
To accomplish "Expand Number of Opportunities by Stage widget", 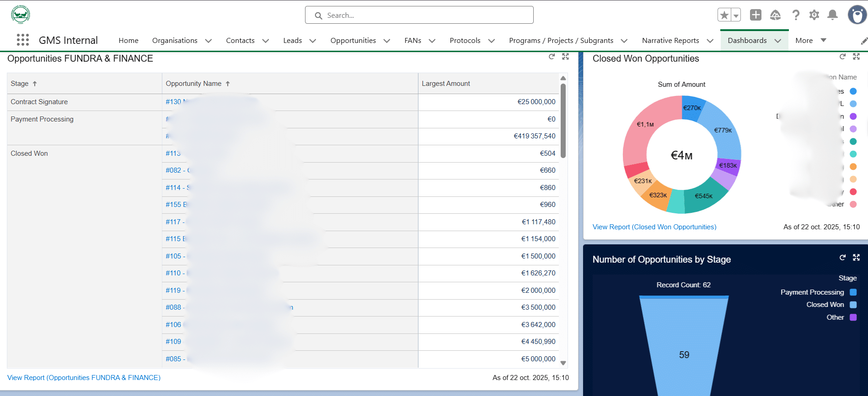I will [x=856, y=258].
